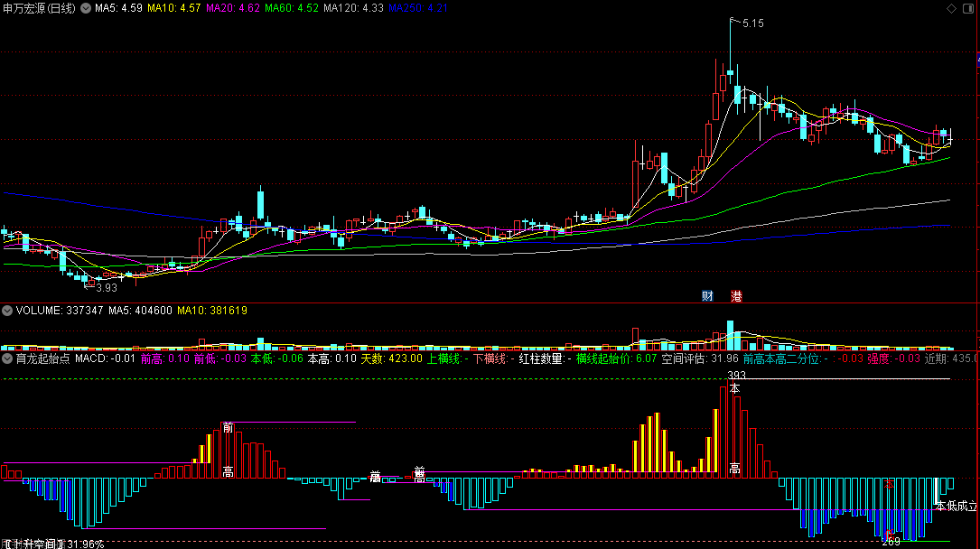The height and width of the screenshot is (549, 980).
Task: Open the main chart indicator dropdown arrow
Action: tap(86, 8)
